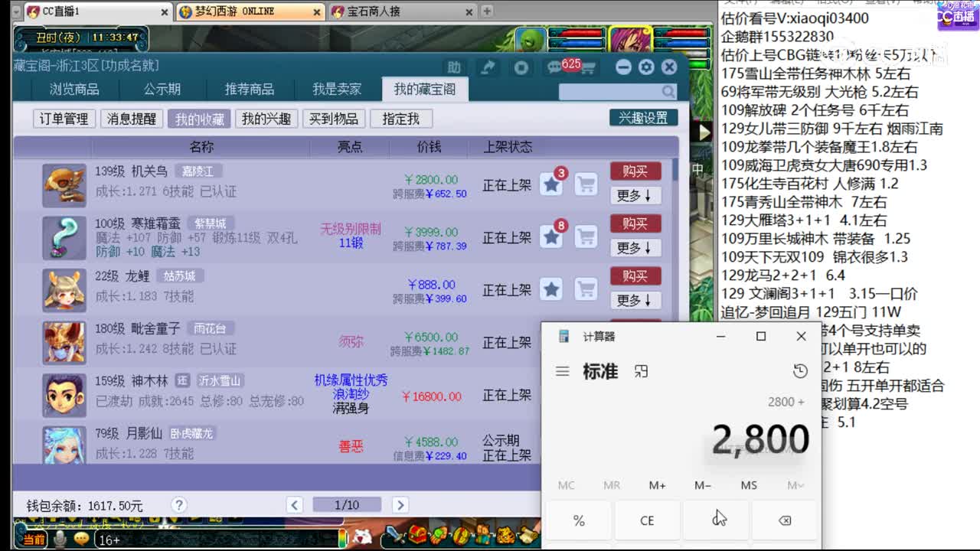Expand 更多 dropdown on 机关鸟 listing
Screen dimensions: 980x551
635,194
